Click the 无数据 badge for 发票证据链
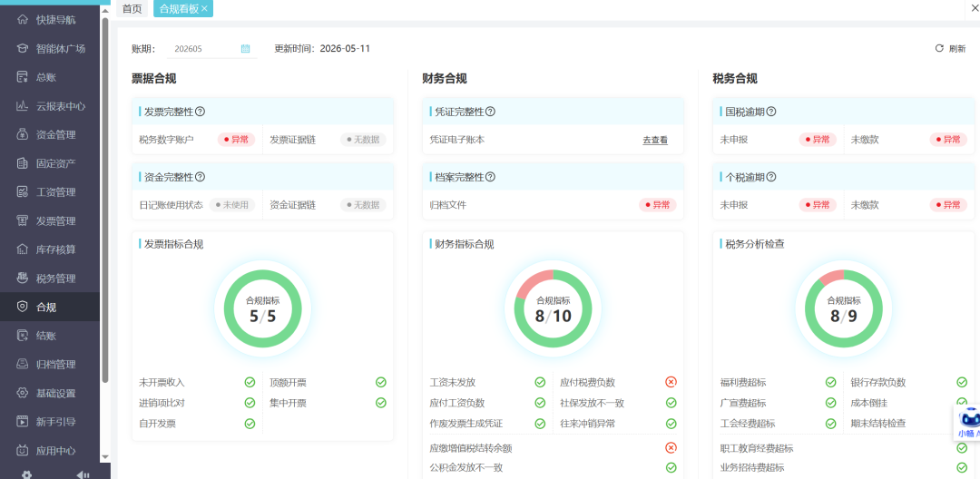The width and height of the screenshot is (980, 479). point(363,140)
